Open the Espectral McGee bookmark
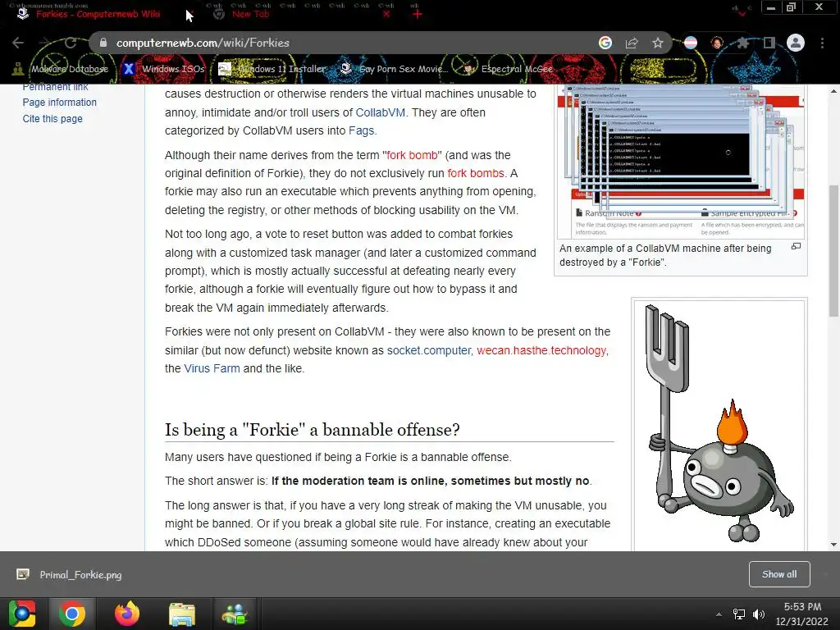 point(509,69)
